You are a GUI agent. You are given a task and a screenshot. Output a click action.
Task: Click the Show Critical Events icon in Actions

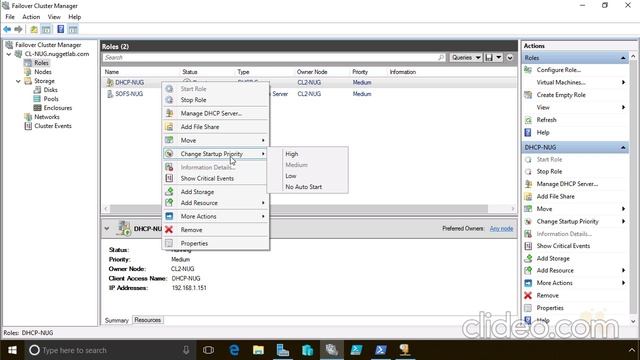(528, 246)
